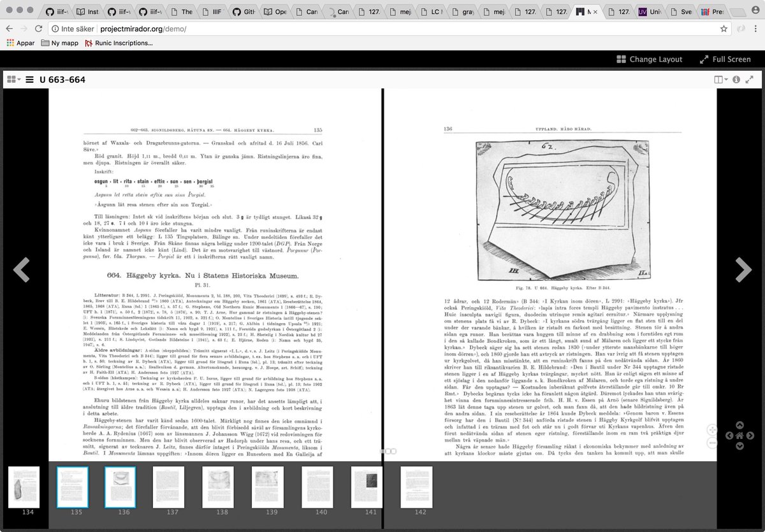
Task: Pan image down with the down arrow
Action: 739,446
